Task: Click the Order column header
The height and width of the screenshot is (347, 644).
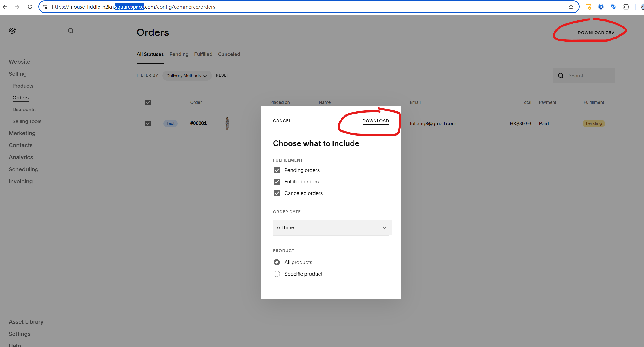Action: coord(196,102)
